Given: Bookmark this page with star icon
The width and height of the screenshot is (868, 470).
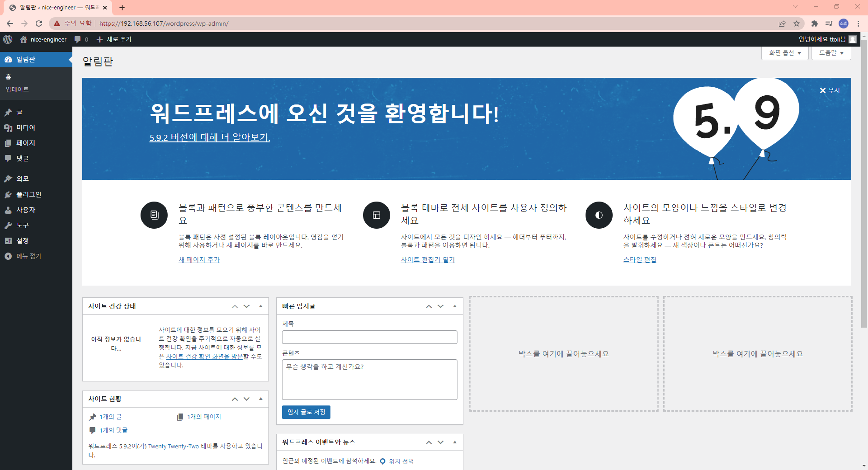Looking at the screenshot, I should [x=797, y=24].
